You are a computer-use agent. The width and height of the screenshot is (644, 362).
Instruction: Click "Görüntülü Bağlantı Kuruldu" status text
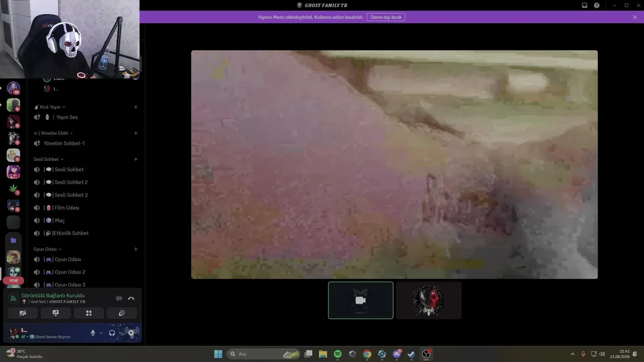(53, 296)
